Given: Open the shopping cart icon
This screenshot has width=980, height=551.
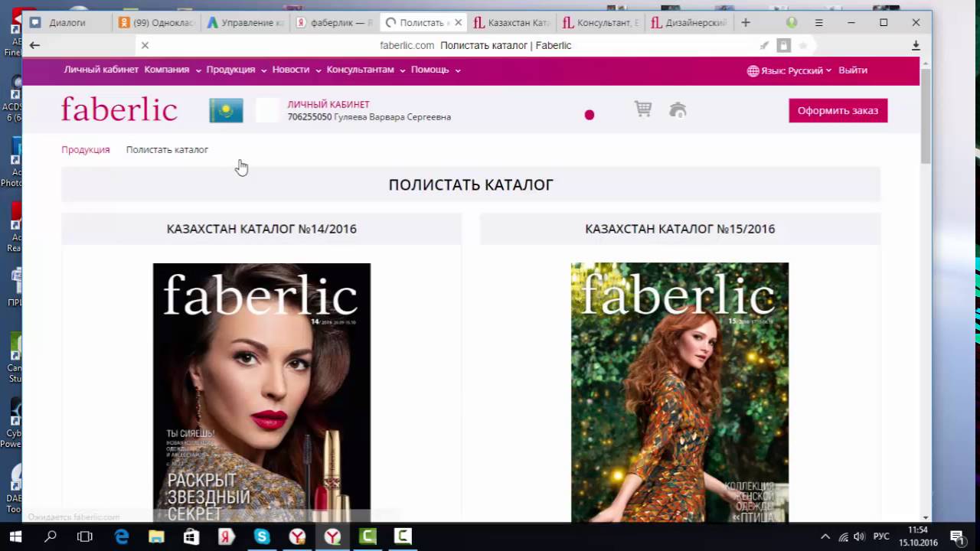Looking at the screenshot, I should click(x=643, y=109).
